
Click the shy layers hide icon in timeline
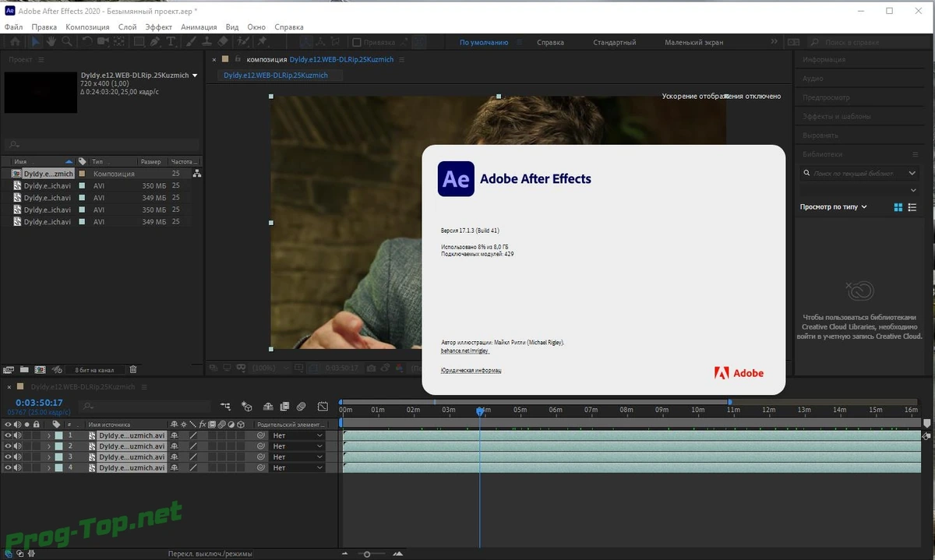[x=267, y=407]
